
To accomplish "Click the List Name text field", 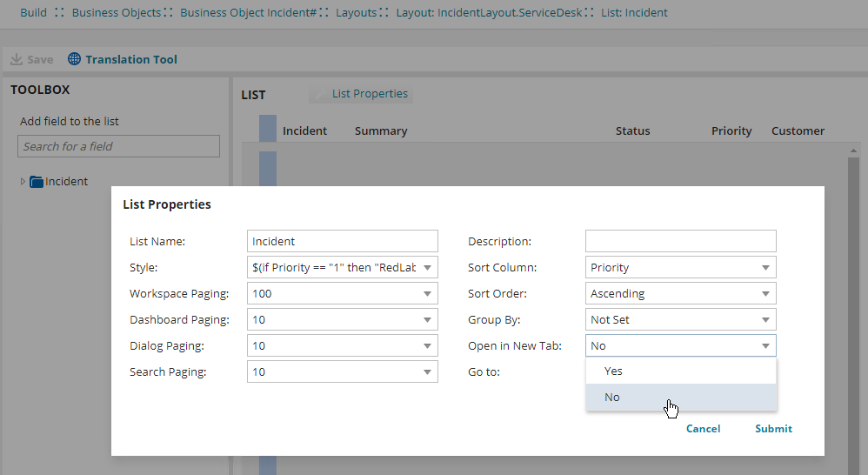I will point(342,241).
